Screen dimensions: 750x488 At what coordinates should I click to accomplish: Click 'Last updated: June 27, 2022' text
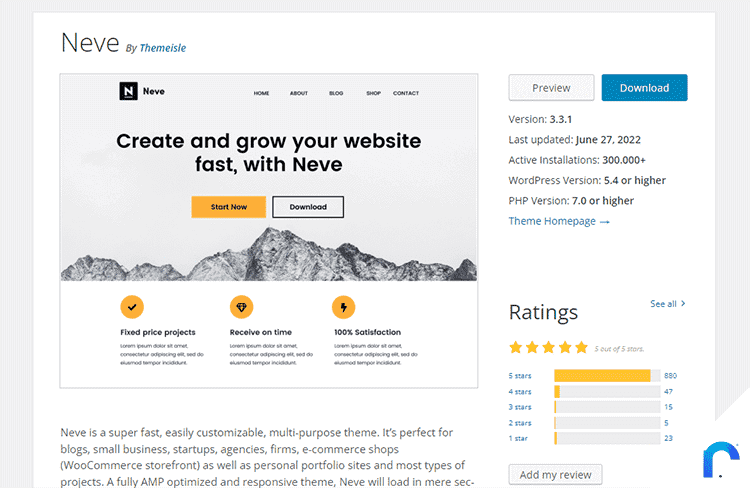[x=574, y=140]
